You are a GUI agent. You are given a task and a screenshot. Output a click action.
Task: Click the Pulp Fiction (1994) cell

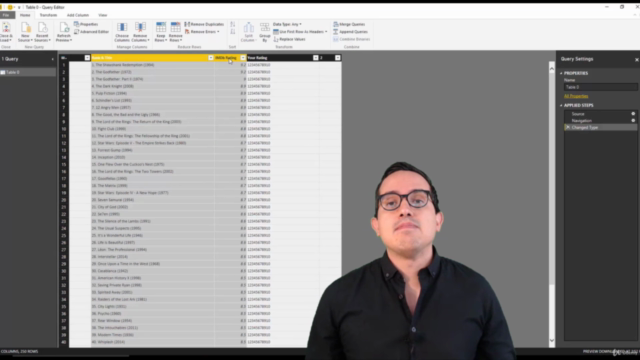[x=153, y=93]
